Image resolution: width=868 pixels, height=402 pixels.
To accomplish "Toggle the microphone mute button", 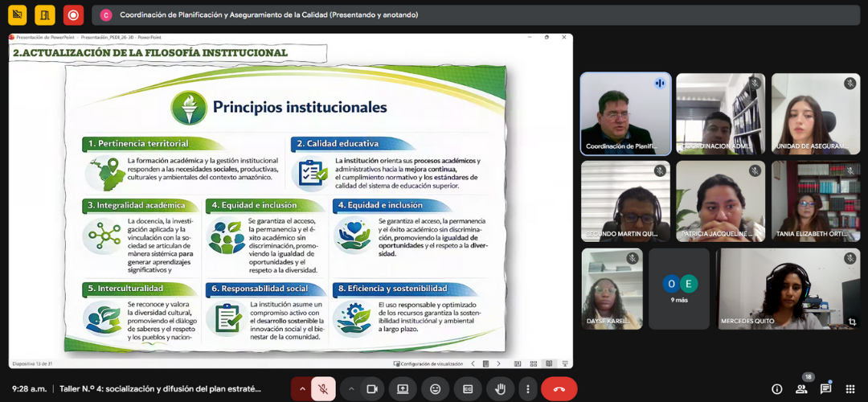I will coord(323,389).
